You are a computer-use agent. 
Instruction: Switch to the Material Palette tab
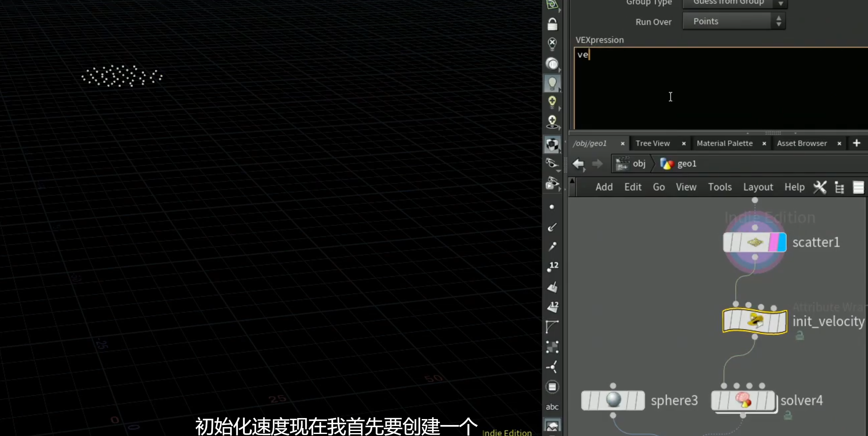tap(724, 144)
